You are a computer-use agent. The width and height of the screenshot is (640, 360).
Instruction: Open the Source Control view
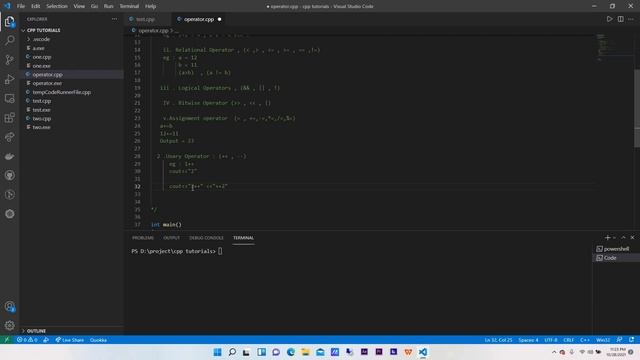pyautogui.click(x=9, y=60)
